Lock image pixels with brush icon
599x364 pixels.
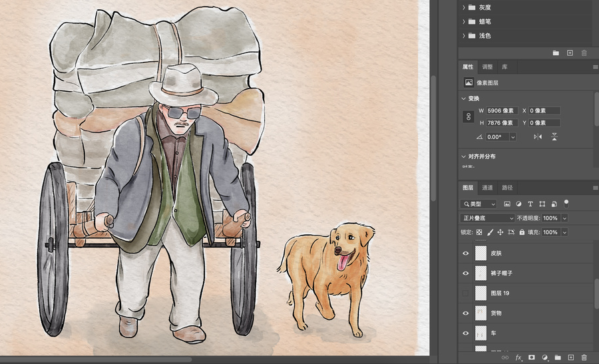tap(490, 232)
